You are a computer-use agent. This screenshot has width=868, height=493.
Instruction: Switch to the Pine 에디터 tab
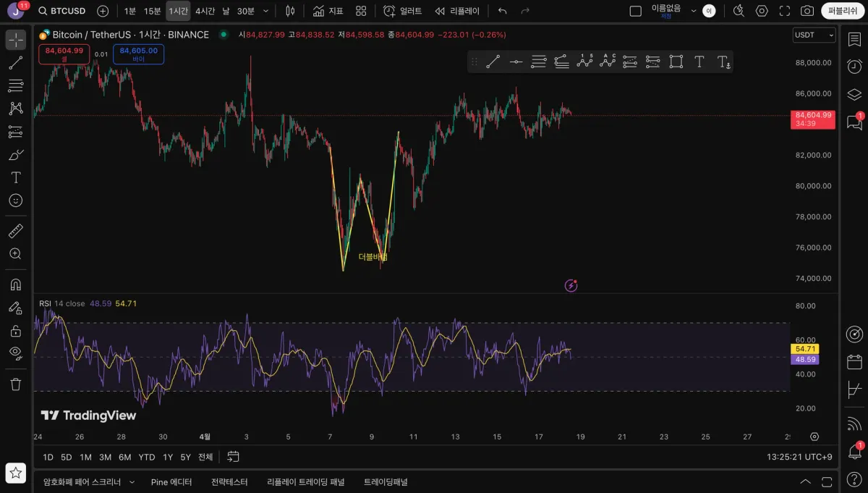click(x=171, y=481)
